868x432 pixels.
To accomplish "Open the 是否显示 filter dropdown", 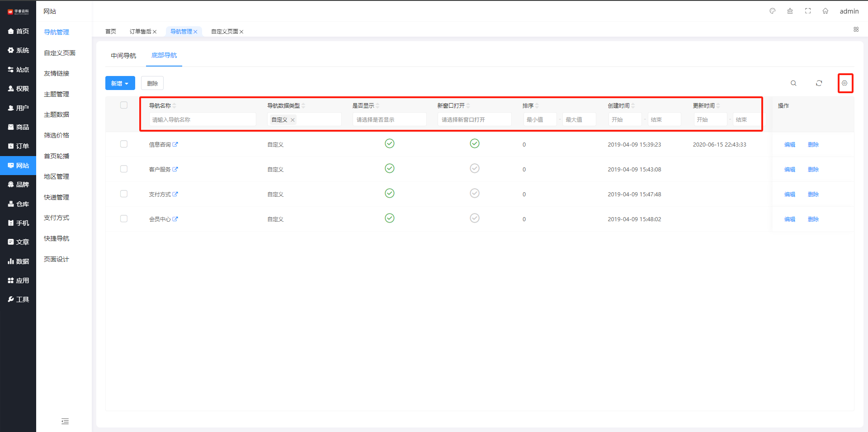I will click(x=389, y=119).
